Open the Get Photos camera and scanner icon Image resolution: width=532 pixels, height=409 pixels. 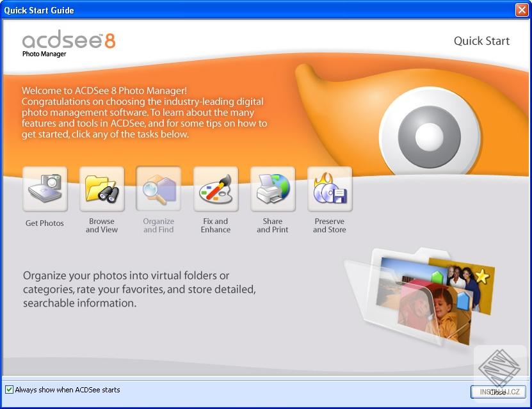point(45,189)
